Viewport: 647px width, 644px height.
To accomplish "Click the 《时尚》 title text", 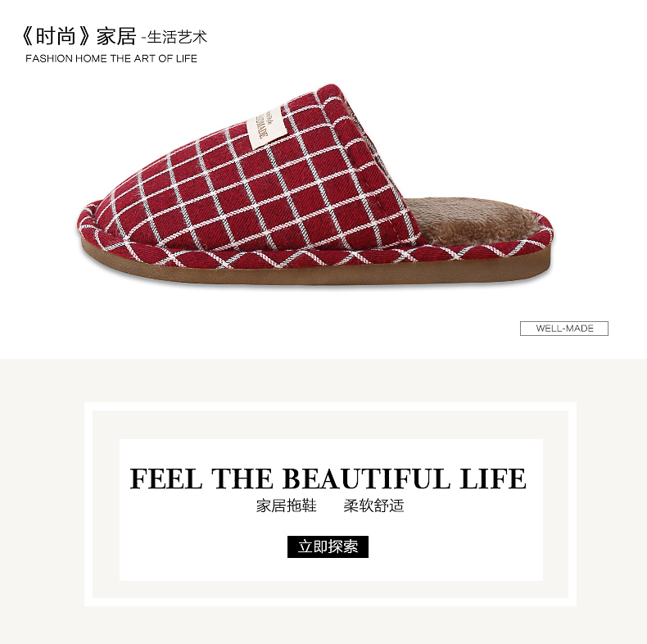I will tap(57, 36).
